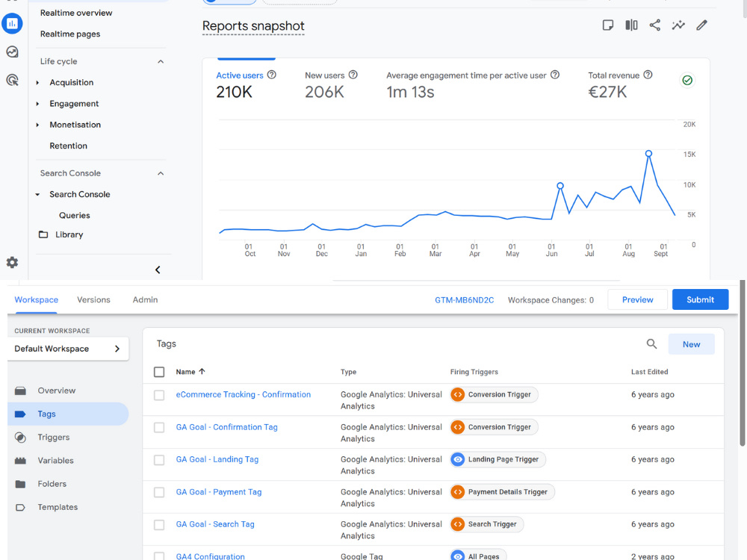Create a New tag
747x560 pixels.
point(691,344)
